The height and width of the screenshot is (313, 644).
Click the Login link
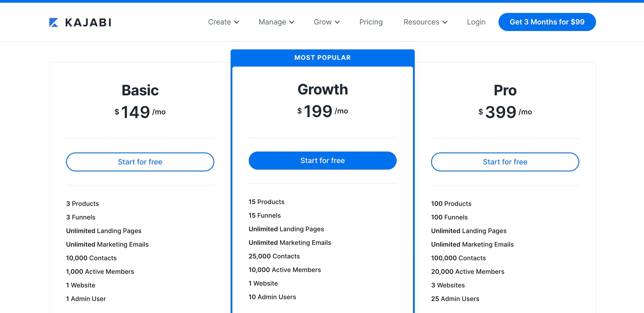tap(476, 22)
